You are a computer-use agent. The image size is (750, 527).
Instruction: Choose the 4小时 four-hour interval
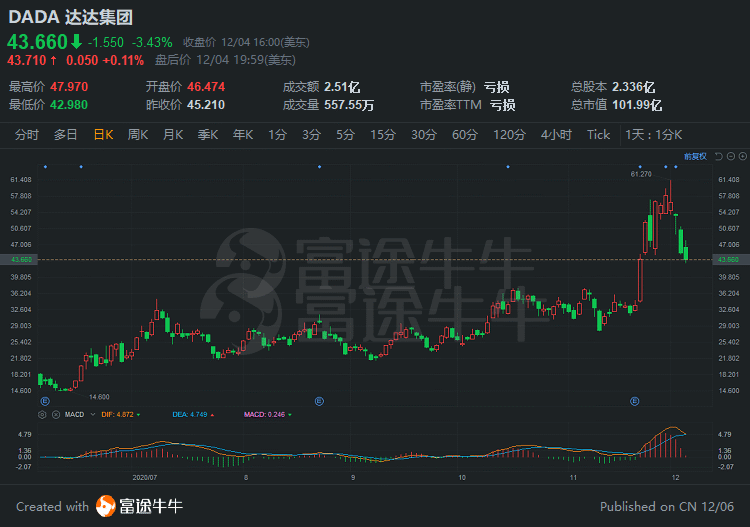[556, 135]
